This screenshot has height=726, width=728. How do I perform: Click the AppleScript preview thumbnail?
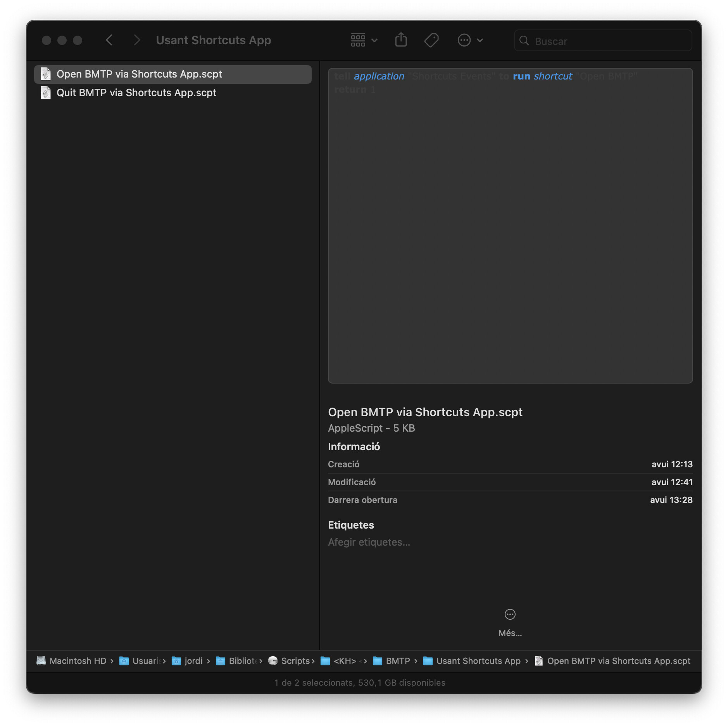(x=510, y=226)
